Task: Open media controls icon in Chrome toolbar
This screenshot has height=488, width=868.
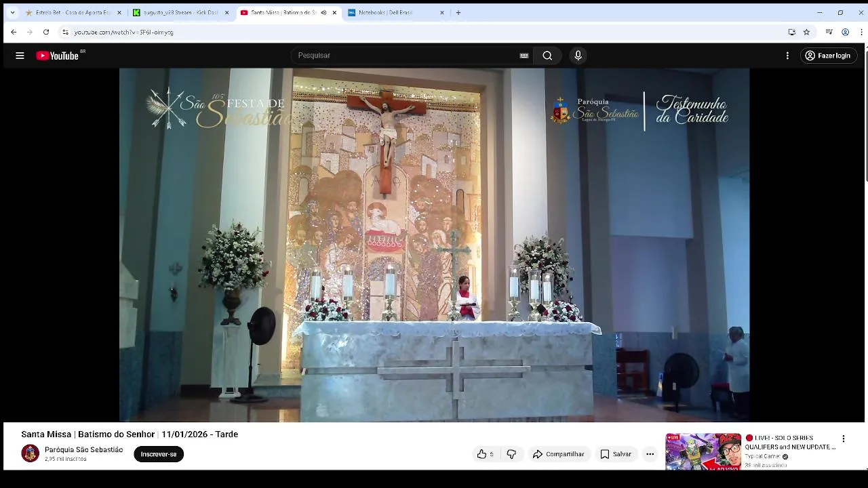Action: tap(829, 32)
